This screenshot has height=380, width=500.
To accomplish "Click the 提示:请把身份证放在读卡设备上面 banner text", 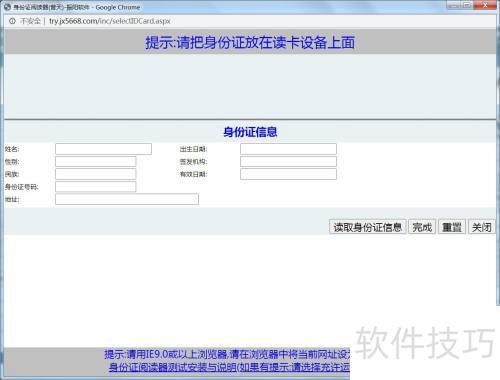I will tap(250, 42).
